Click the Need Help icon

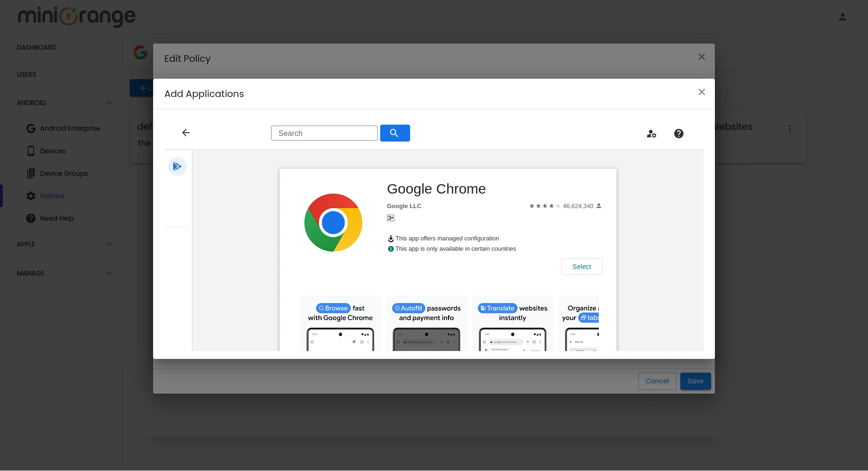pyautogui.click(x=30, y=218)
